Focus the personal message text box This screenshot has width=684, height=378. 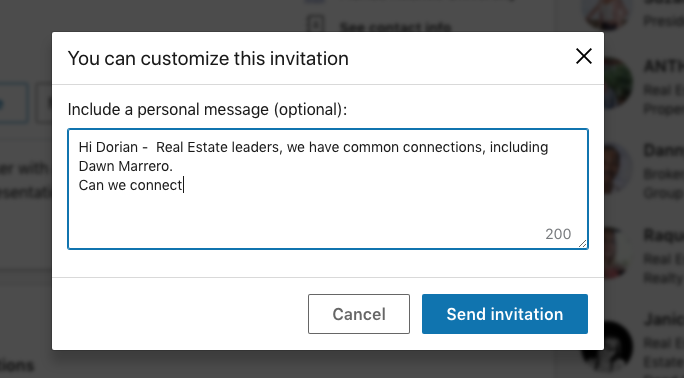pyautogui.click(x=328, y=189)
